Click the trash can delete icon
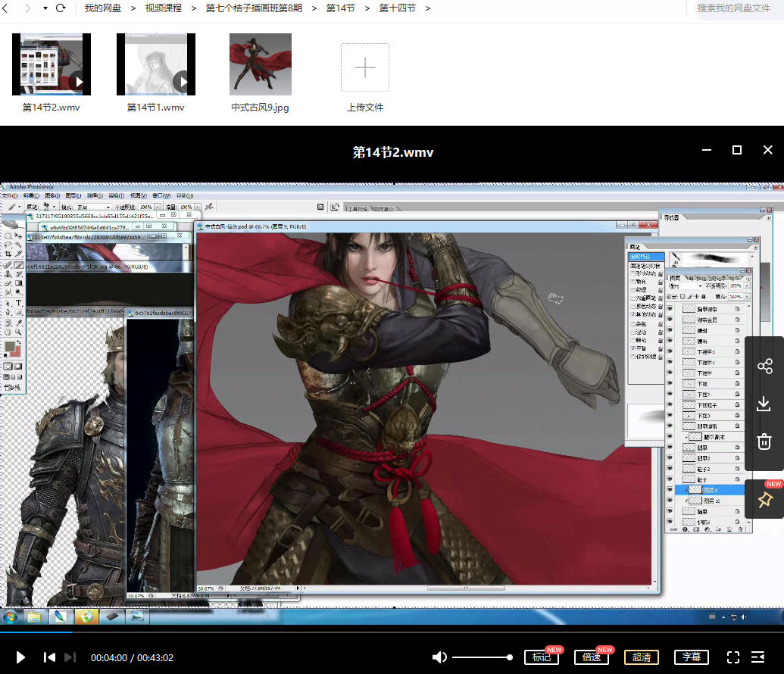 pos(764,442)
